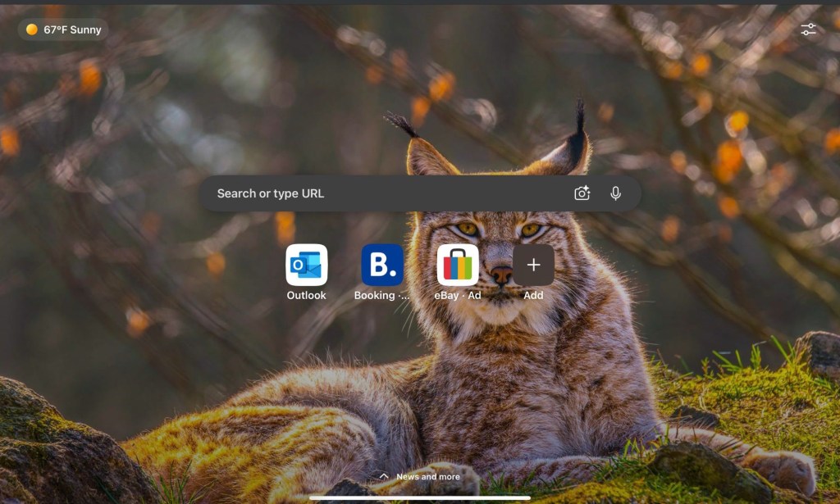This screenshot has height=504, width=840.
Task: Click the camera visual search icon
Action: point(582,193)
